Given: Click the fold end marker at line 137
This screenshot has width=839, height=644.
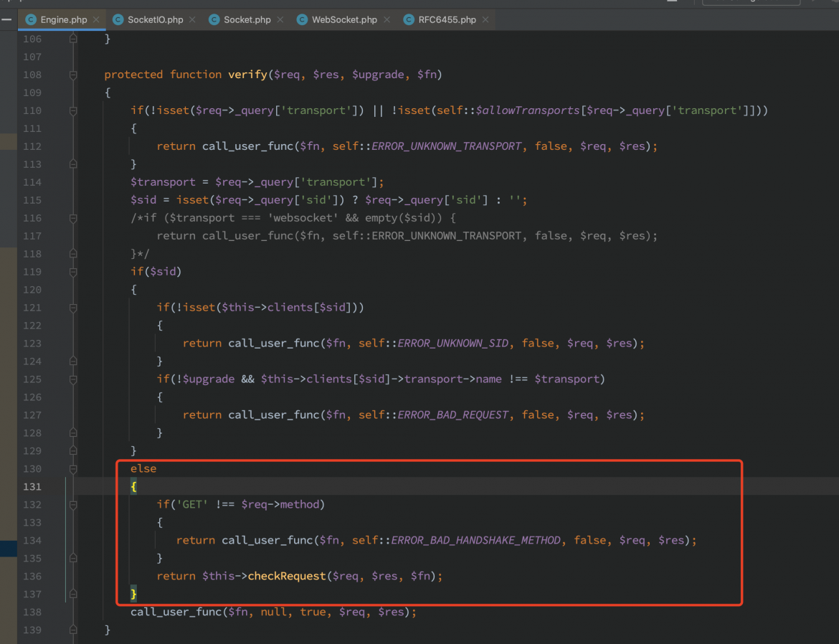Looking at the screenshot, I should [73, 595].
